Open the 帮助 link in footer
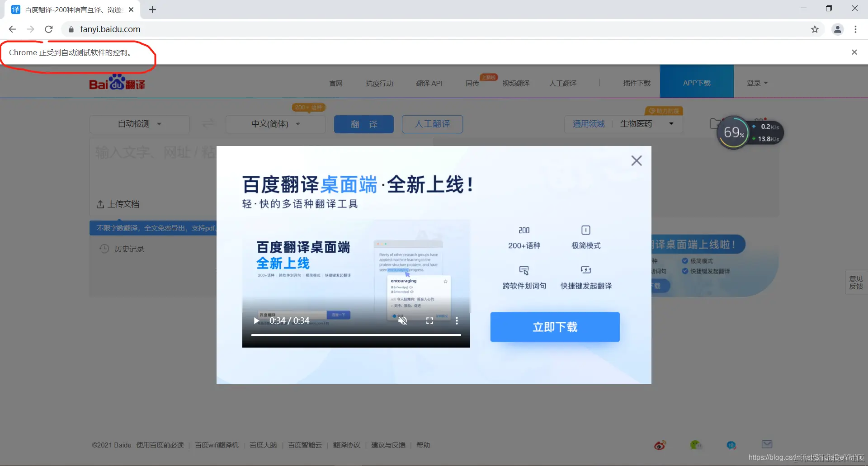Screen dimensions: 868x466 pyautogui.click(x=423, y=445)
